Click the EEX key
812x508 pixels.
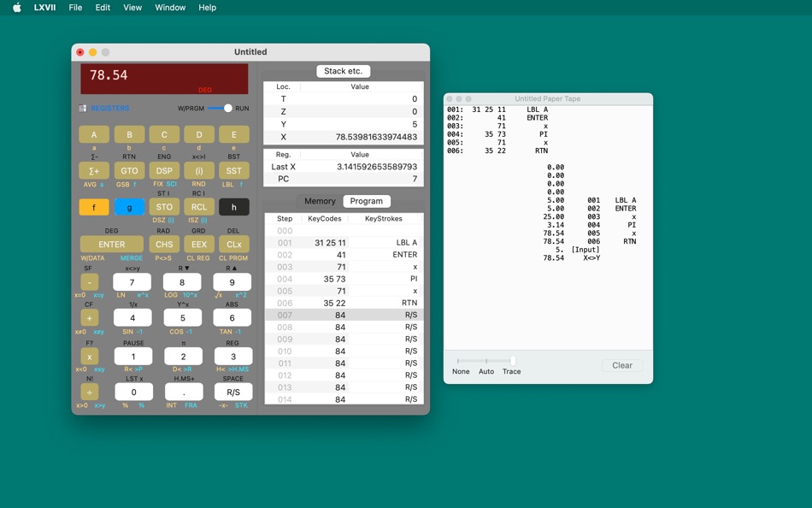[x=199, y=244]
